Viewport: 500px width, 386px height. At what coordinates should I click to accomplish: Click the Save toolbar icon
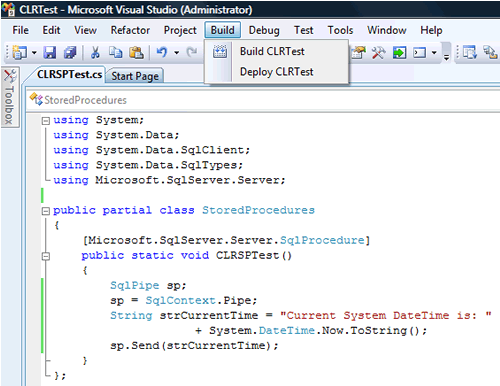click(50, 53)
